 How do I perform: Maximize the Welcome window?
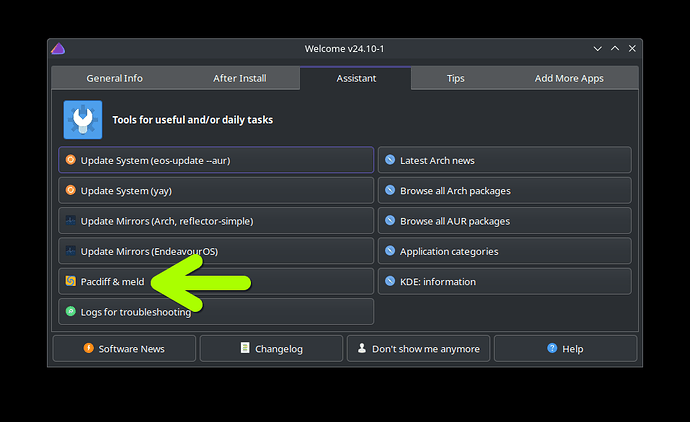(x=615, y=48)
